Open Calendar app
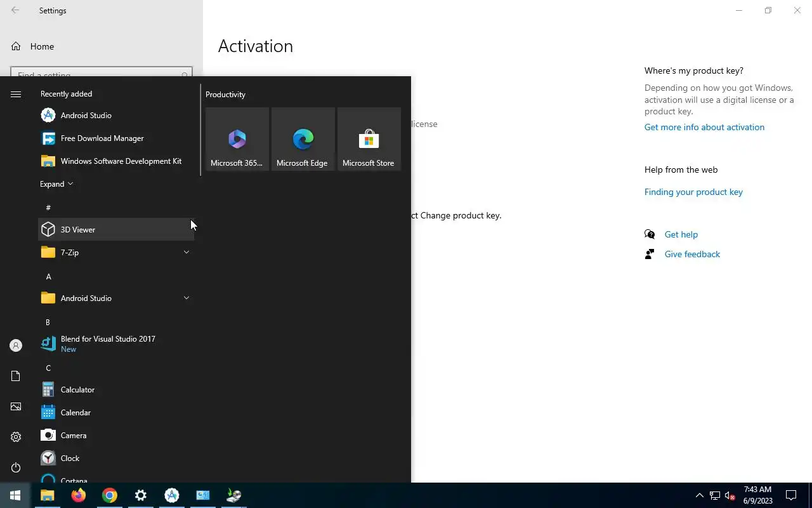812x508 pixels. coord(116,413)
